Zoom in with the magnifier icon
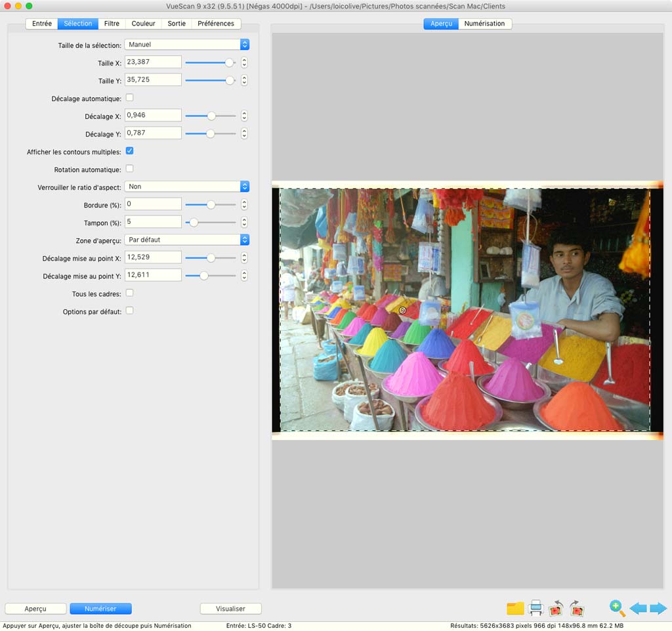672x631 pixels. click(617, 608)
